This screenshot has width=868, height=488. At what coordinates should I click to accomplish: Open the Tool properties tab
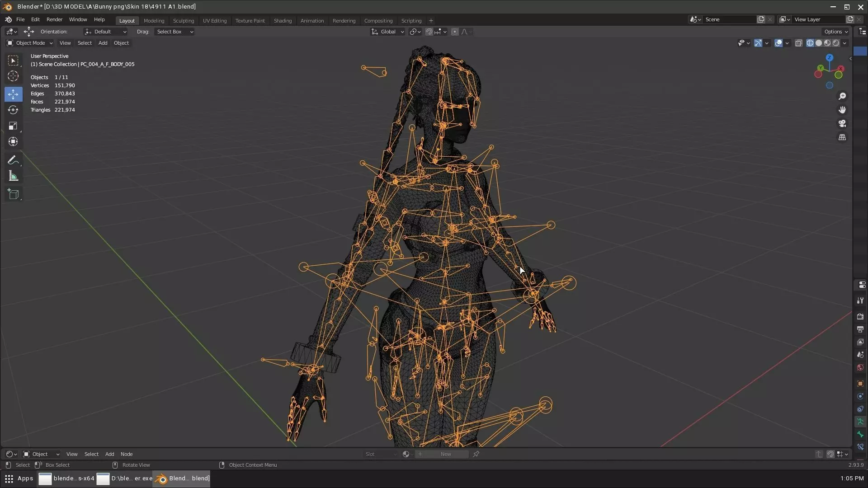[x=860, y=300]
